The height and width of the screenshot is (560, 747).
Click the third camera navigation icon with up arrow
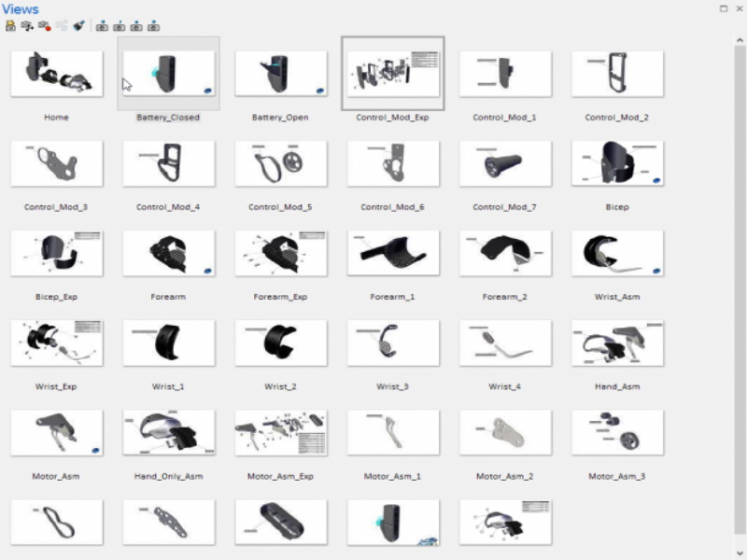pos(135,25)
